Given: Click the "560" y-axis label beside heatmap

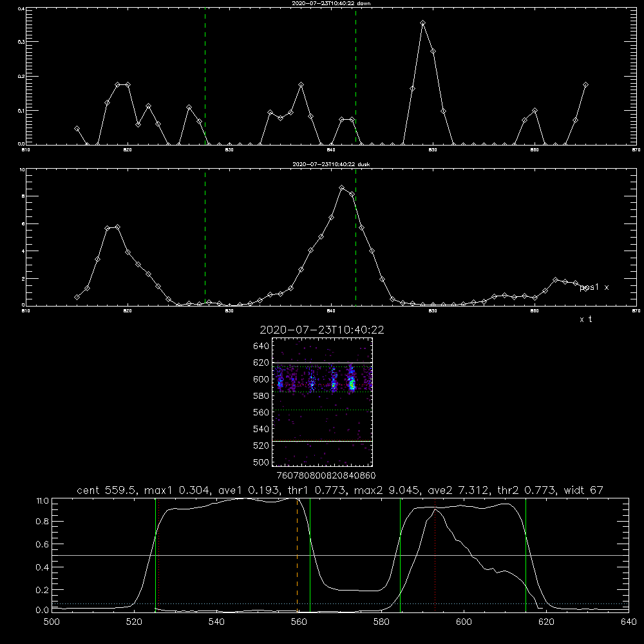Looking at the screenshot, I should pyautogui.click(x=261, y=412).
